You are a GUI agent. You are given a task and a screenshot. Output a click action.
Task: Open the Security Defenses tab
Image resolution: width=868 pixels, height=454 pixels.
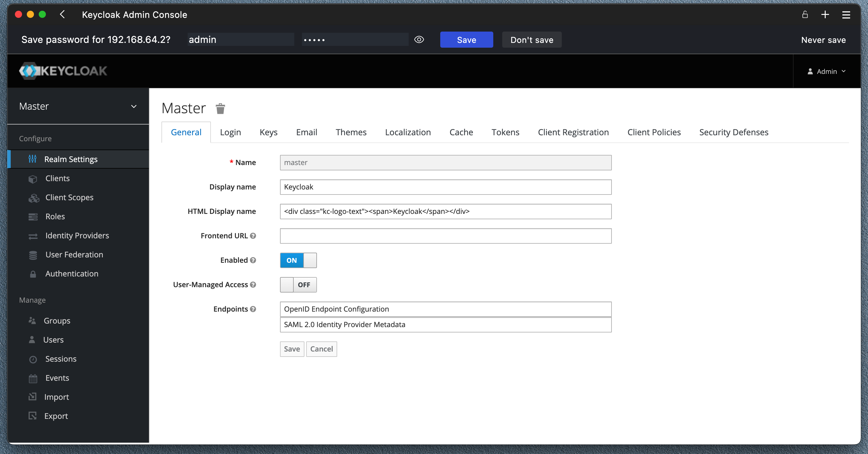[734, 133]
